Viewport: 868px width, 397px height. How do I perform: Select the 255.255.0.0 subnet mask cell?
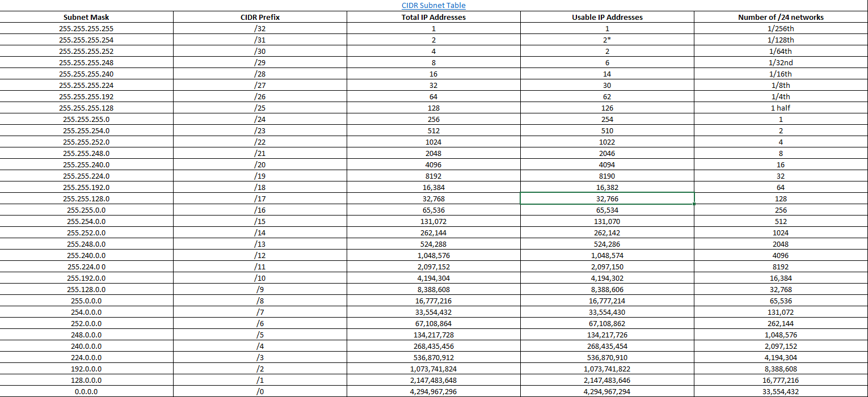[86, 210]
